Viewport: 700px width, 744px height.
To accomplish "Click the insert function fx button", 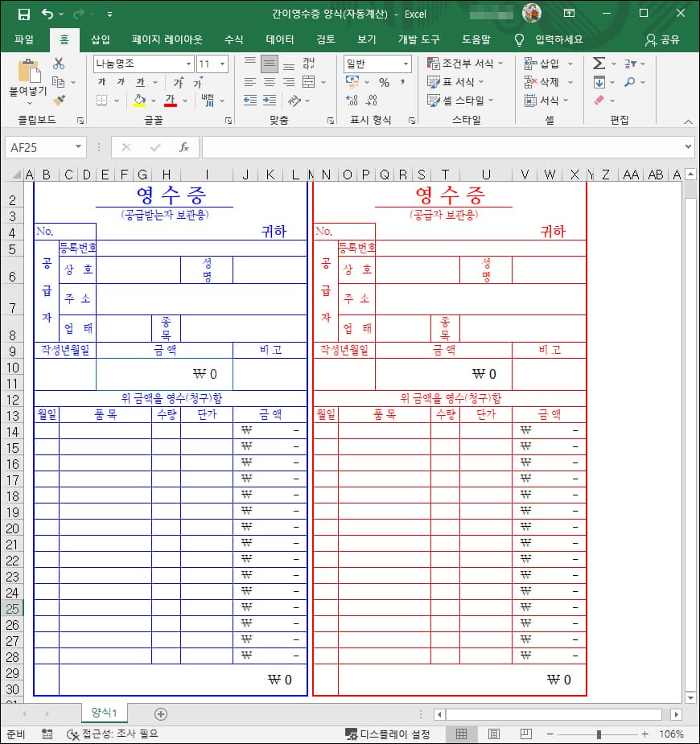I will point(184,147).
